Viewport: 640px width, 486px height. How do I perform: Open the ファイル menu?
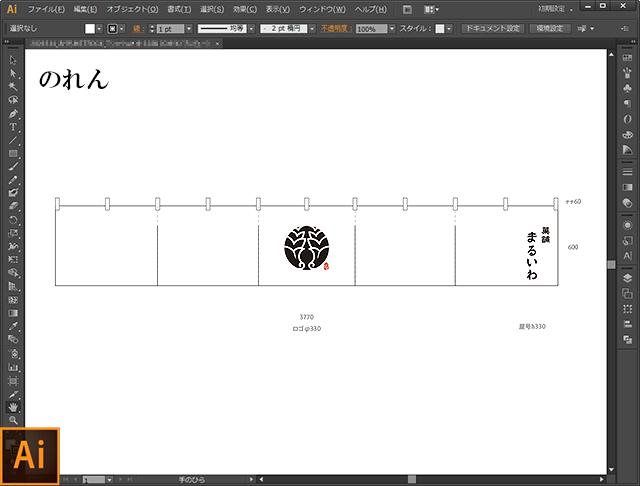(46, 9)
